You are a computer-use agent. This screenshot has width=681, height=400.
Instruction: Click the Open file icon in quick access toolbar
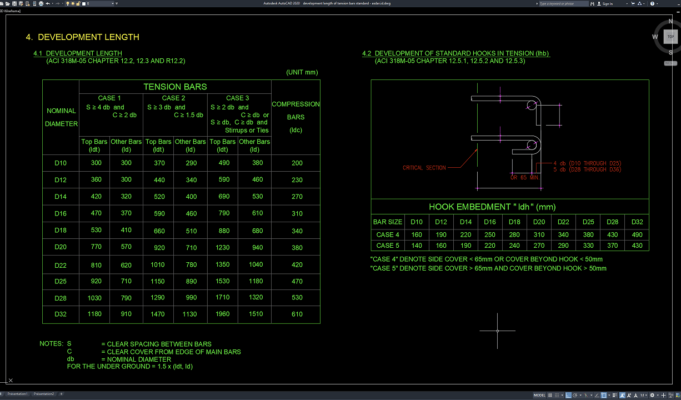click(x=7, y=3)
